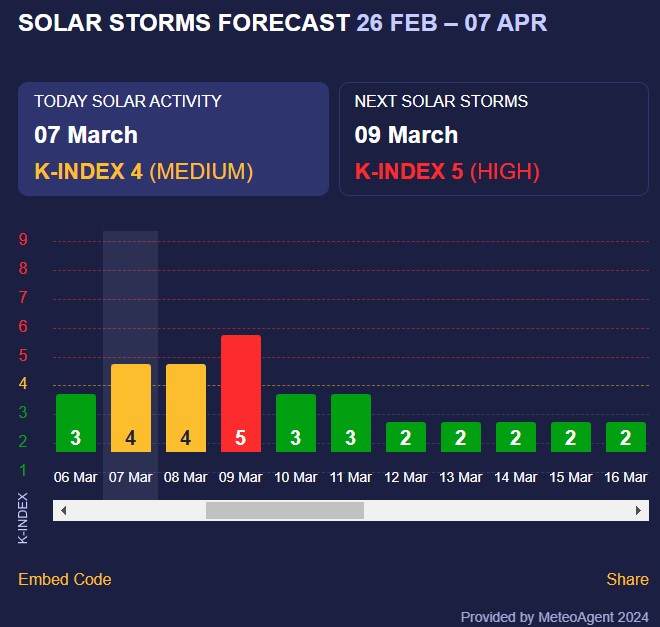The image size is (660, 627).
Task: Click the 14 Mar bar
Action: (x=516, y=437)
